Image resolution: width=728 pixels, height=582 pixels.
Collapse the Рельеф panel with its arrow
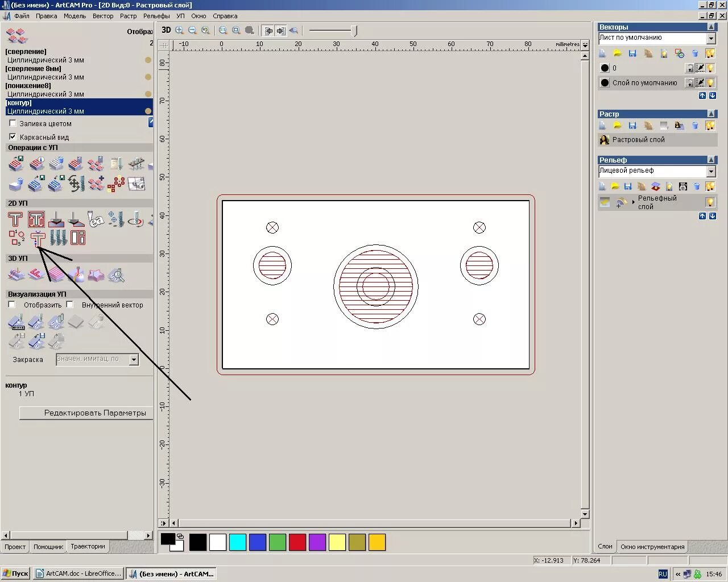pyautogui.click(x=711, y=160)
